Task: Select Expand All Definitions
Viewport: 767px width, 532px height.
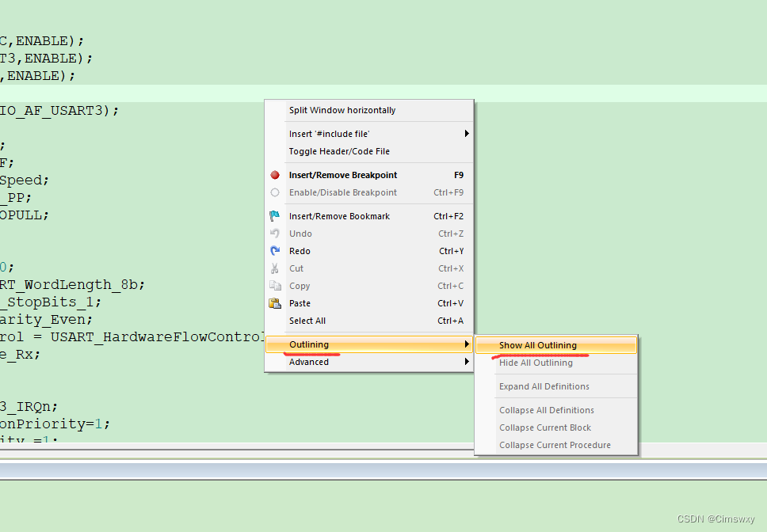Action: tap(556, 386)
